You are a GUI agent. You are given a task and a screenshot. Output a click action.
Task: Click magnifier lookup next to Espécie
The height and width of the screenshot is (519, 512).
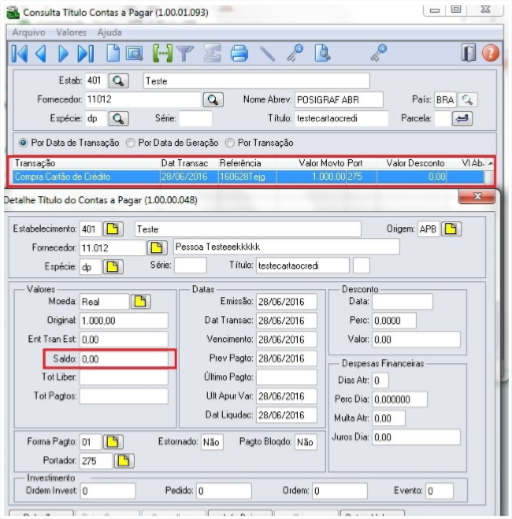pyautogui.click(x=119, y=118)
